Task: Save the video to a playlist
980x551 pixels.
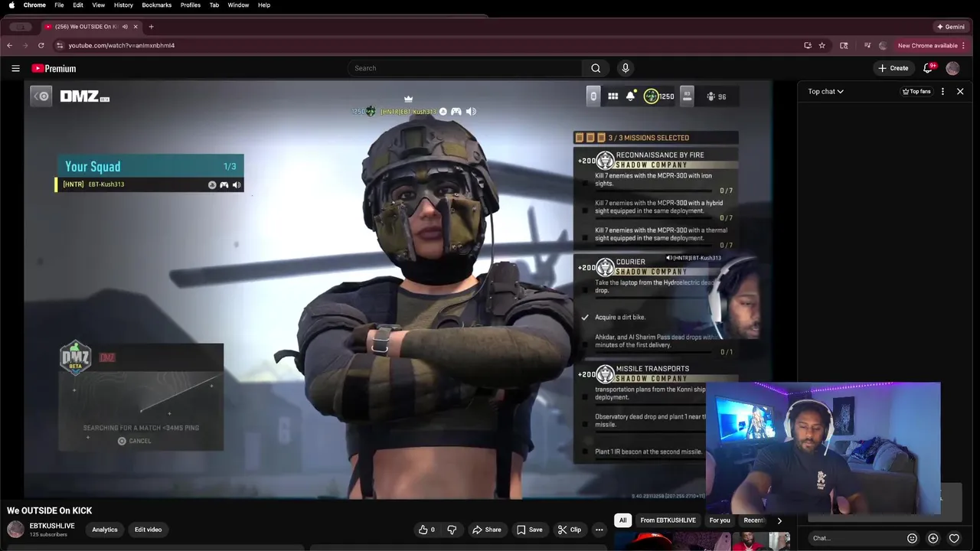Action: [530, 530]
